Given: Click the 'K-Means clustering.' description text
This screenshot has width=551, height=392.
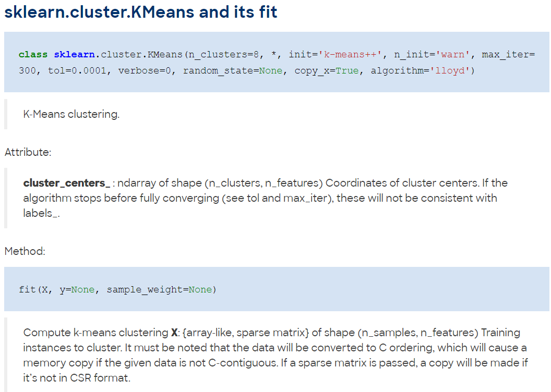Looking at the screenshot, I should (71, 114).
